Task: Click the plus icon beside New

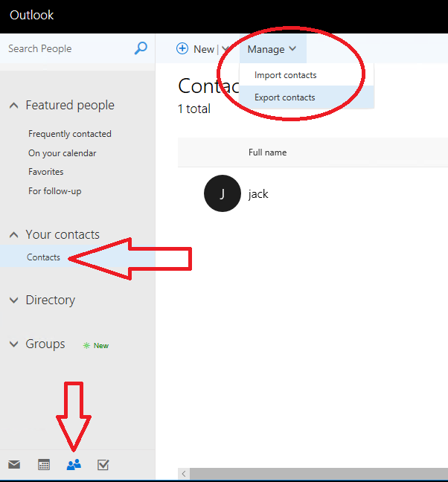Action: pyautogui.click(x=182, y=48)
